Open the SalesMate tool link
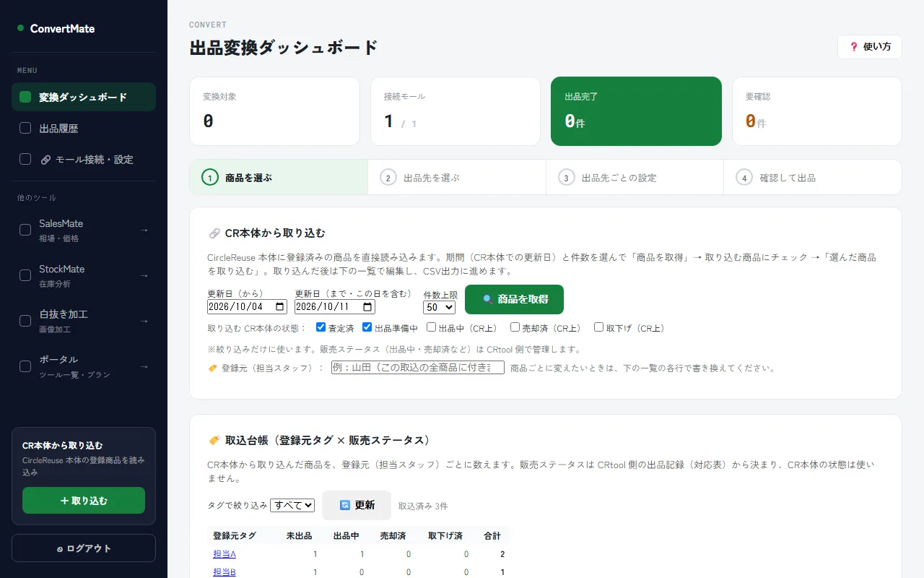Viewport: 924px width, 578px height. (84, 230)
